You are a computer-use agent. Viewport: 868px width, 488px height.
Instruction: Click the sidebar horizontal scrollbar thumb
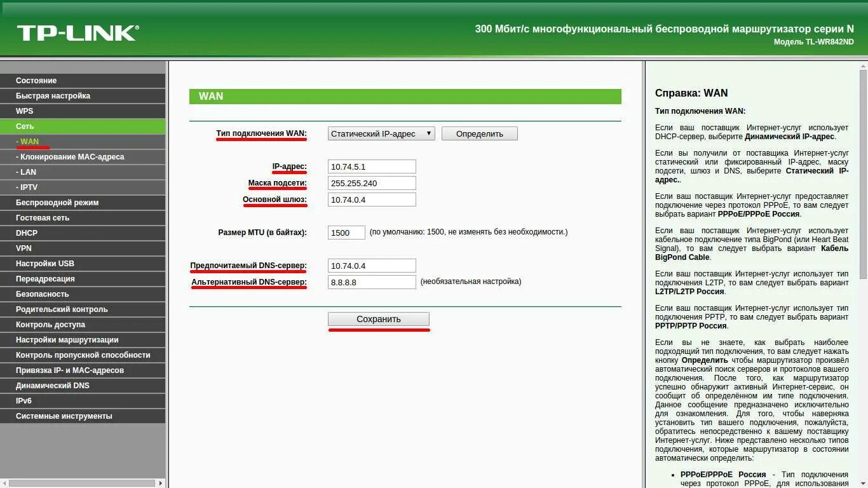click(x=81, y=484)
